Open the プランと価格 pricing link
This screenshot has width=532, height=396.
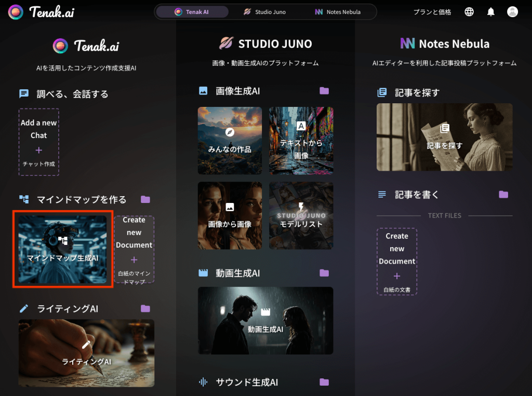432,12
